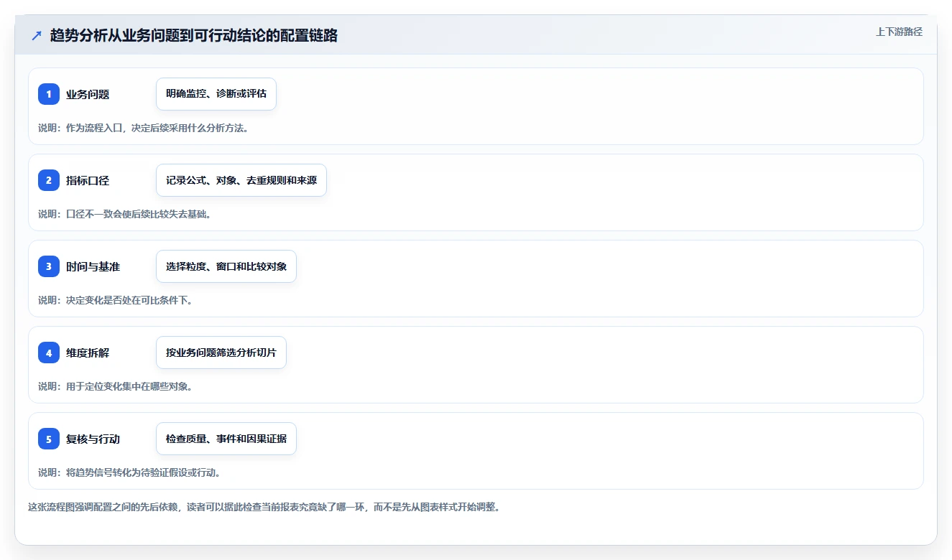This screenshot has height=560, width=952.
Task: Click the 按业务问题筛选分析切片 chip
Action: tap(221, 353)
